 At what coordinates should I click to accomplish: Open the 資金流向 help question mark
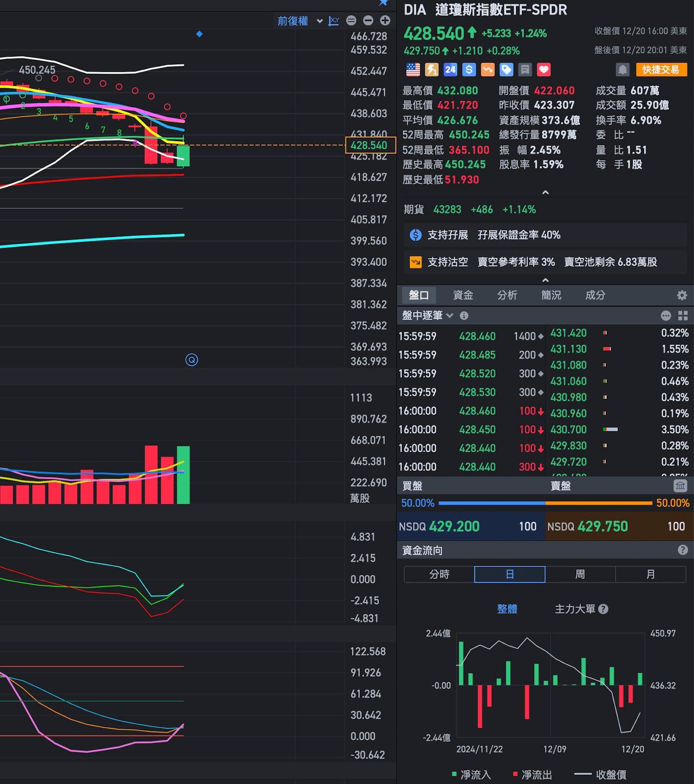click(683, 550)
